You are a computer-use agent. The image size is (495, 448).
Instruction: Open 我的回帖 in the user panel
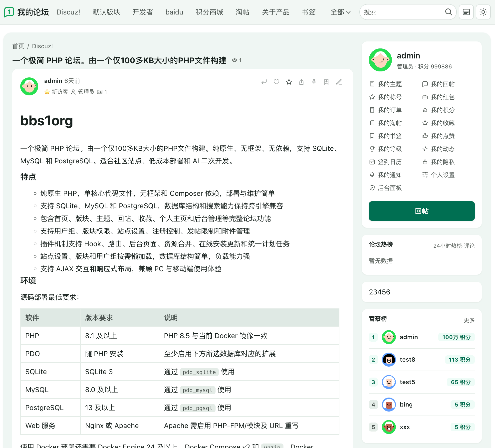438,84
